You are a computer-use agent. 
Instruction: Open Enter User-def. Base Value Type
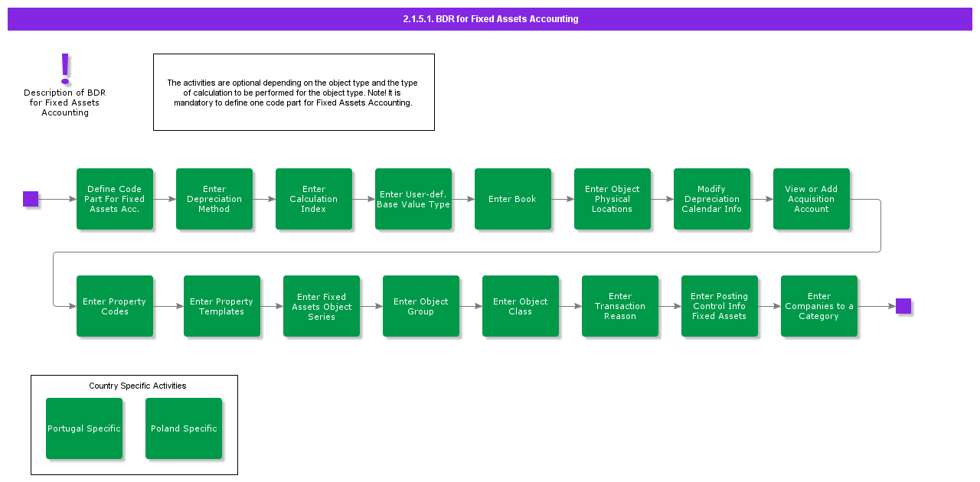(x=413, y=199)
